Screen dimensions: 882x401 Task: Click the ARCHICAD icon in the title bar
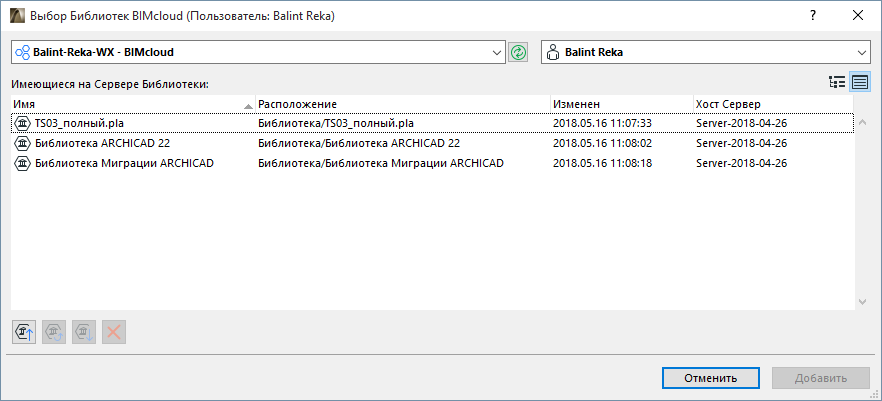pyautogui.click(x=18, y=16)
